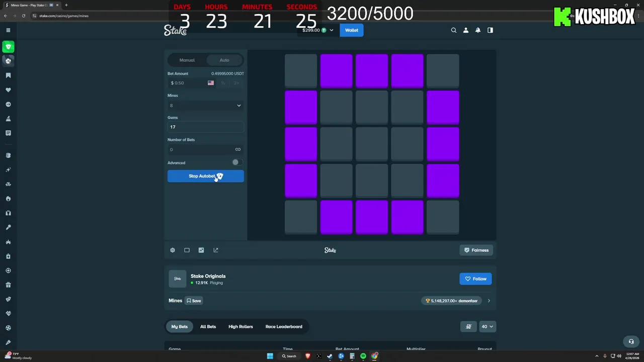The height and width of the screenshot is (362, 644).
Task: Click the Bet Amount input field
Action: tap(186, 83)
